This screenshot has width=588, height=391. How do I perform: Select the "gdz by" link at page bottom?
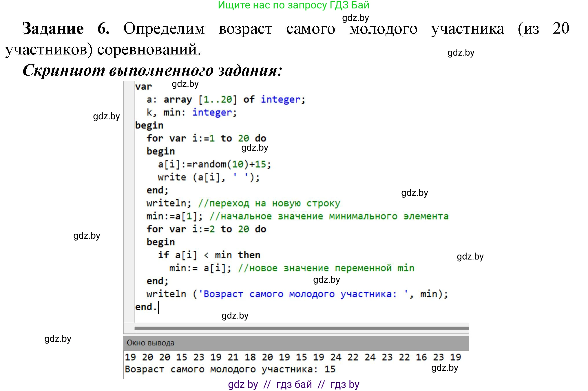[x=243, y=384]
